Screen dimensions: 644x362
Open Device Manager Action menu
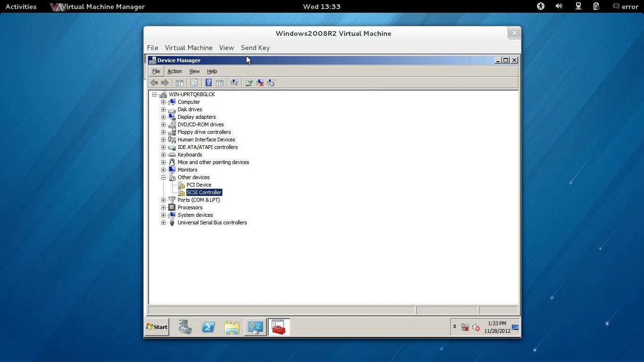point(174,71)
